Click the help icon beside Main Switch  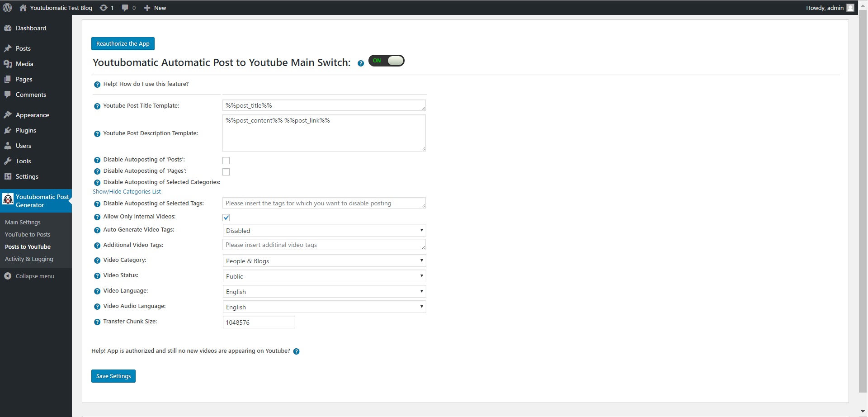point(360,63)
